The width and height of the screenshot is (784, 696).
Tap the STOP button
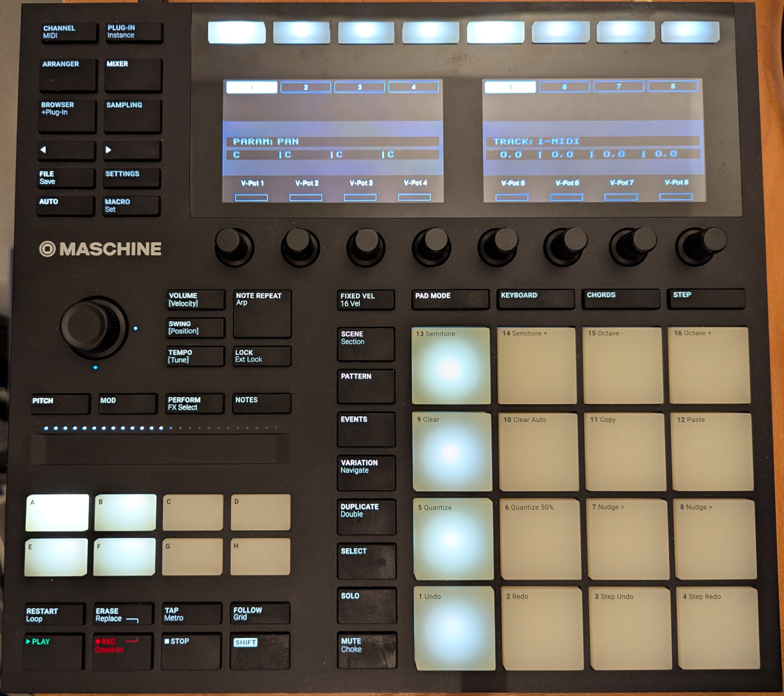pos(191,651)
